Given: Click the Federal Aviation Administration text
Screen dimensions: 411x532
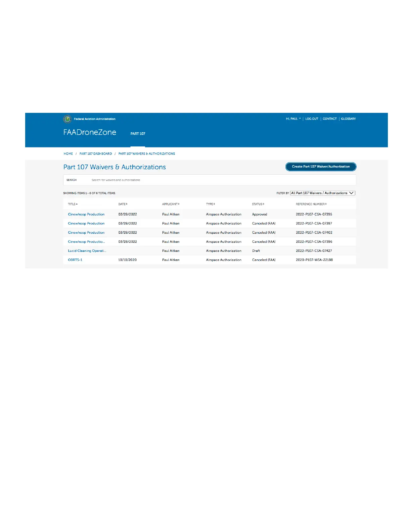Looking at the screenshot, I should click(95, 119).
